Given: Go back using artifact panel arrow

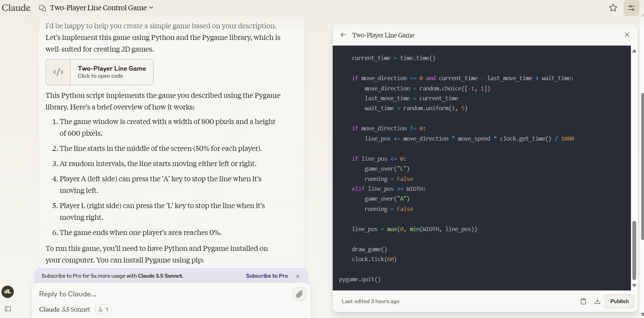Looking at the screenshot, I should [343, 35].
